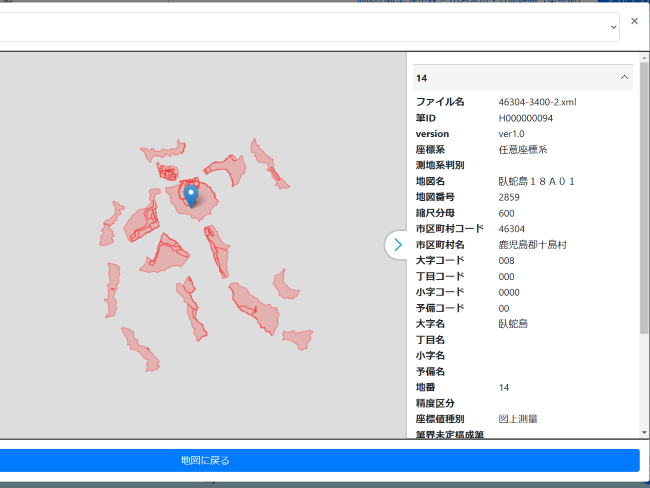The width and height of the screenshot is (650, 488).
Task: Click the 地図に戻る button
Action: point(205,460)
